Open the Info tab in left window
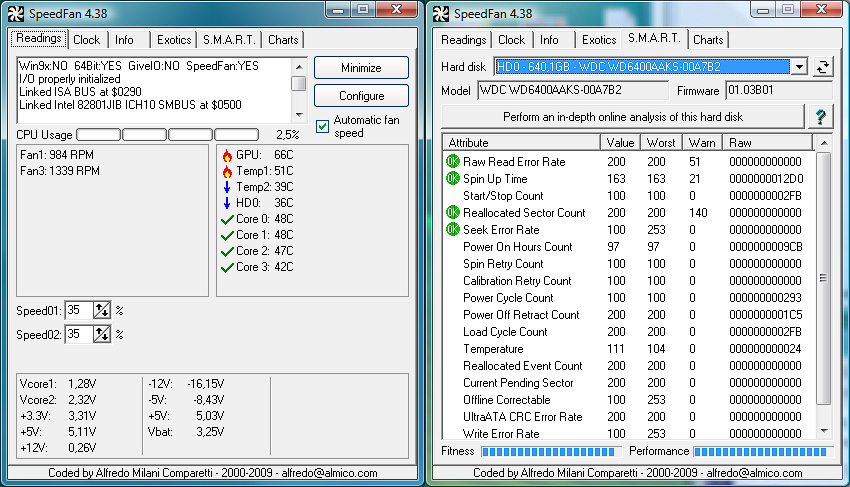 [x=124, y=40]
